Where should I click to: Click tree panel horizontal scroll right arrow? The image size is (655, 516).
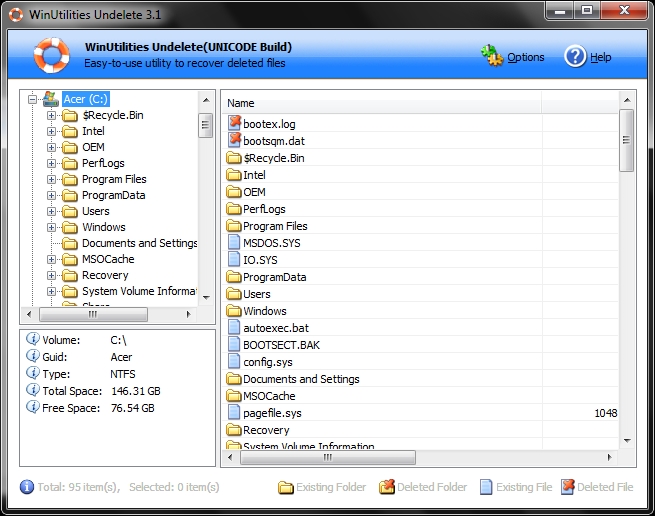coord(188,314)
